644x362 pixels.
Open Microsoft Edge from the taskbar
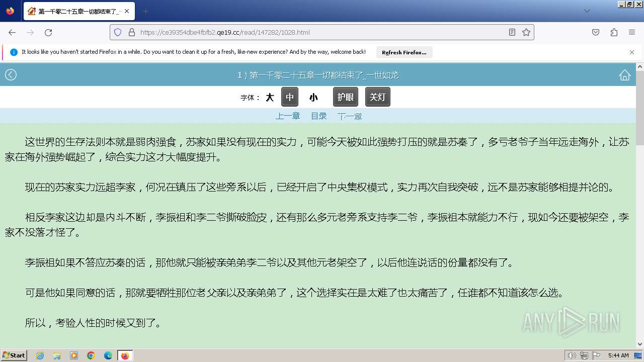[x=108, y=355]
